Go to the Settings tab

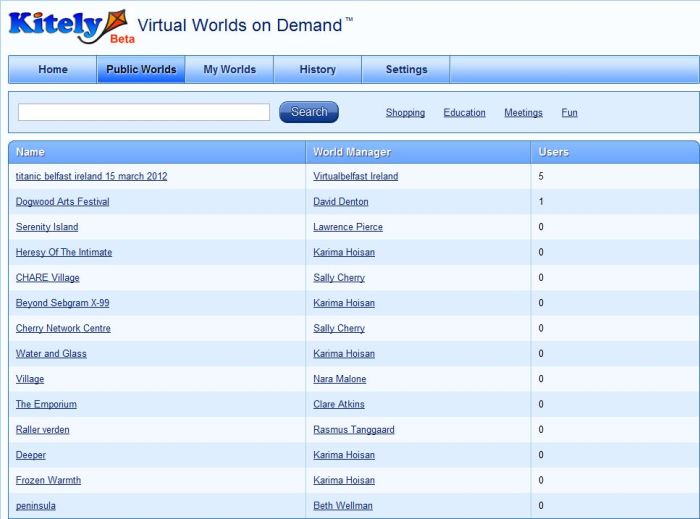tap(406, 70)
